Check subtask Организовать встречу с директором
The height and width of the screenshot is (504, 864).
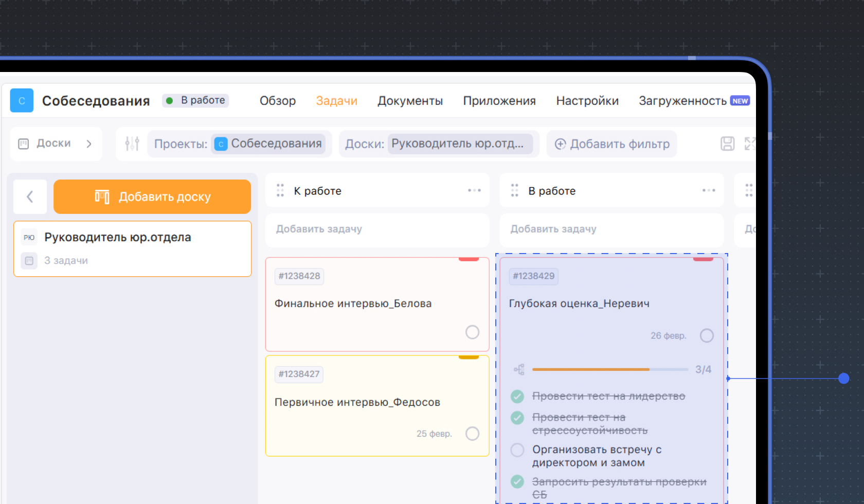pyautogui.click(x=517, y=450)
